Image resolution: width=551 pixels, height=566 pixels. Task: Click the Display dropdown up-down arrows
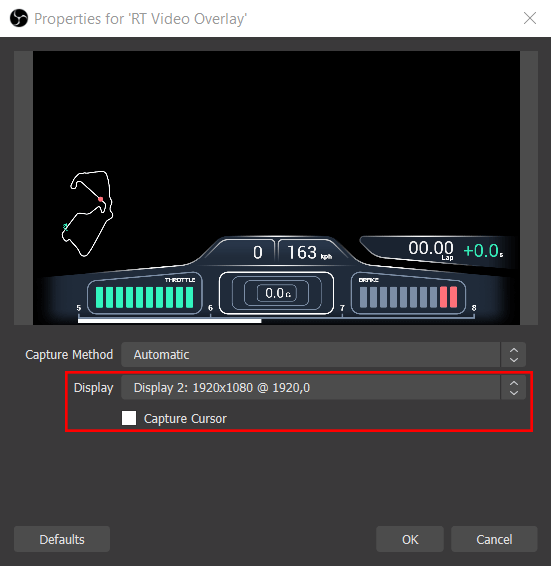[x=513, y=387]
